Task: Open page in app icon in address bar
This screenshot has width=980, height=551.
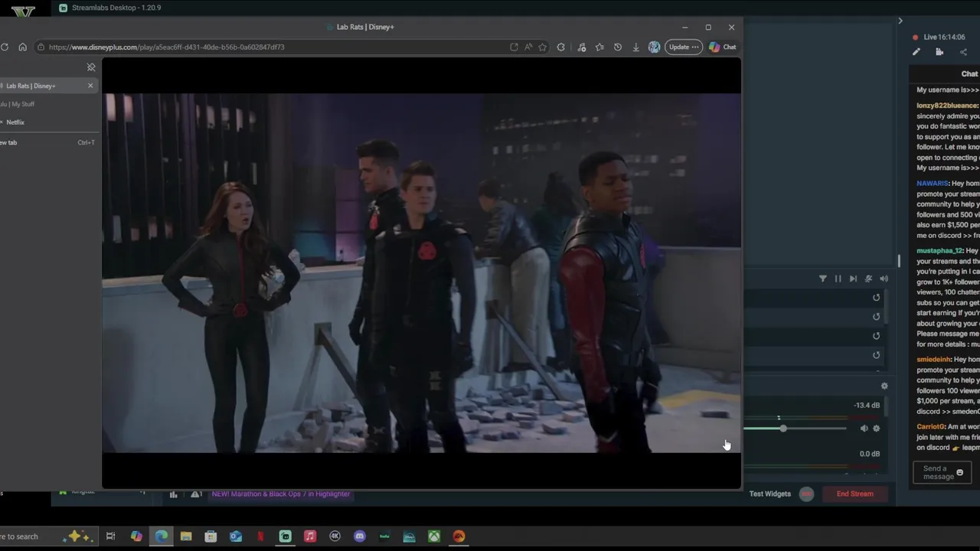Action: [514, 47]
